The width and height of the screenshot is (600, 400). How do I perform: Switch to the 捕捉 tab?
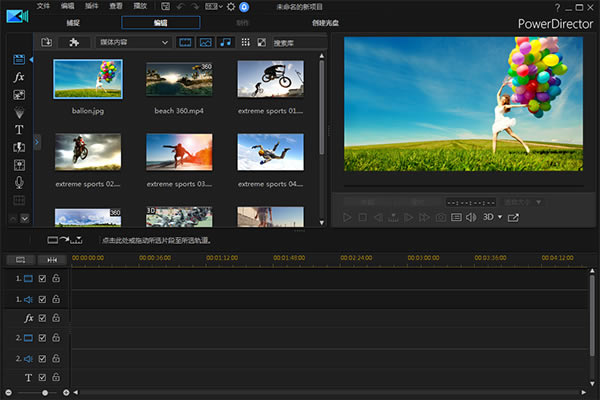[x=73, y=22]
